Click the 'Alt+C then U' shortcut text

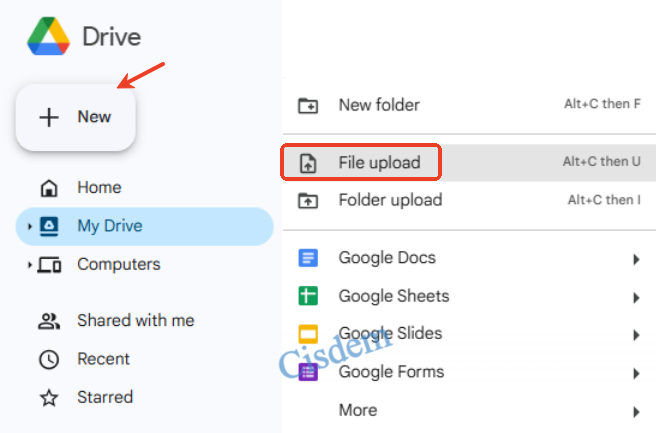[602, 161]
